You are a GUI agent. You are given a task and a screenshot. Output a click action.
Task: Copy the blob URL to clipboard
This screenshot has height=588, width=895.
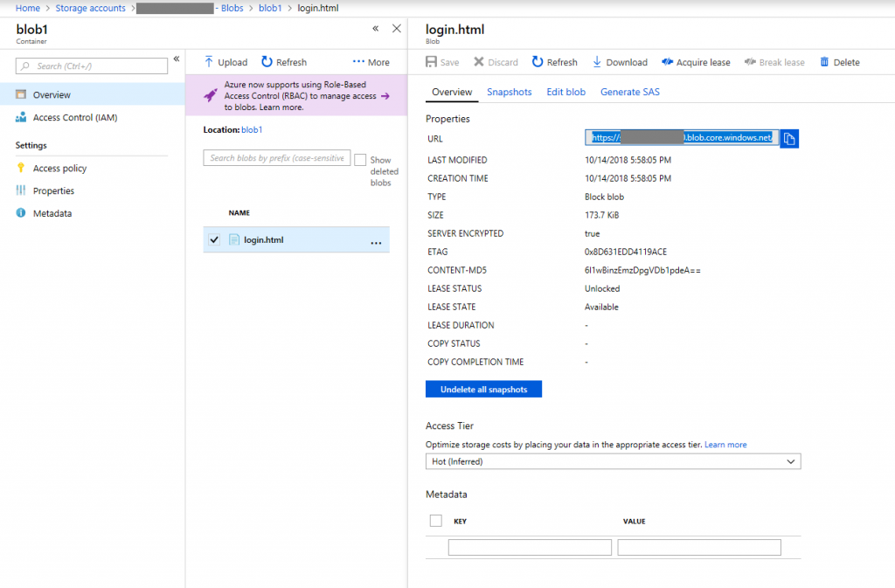click(x=789, y=139)
